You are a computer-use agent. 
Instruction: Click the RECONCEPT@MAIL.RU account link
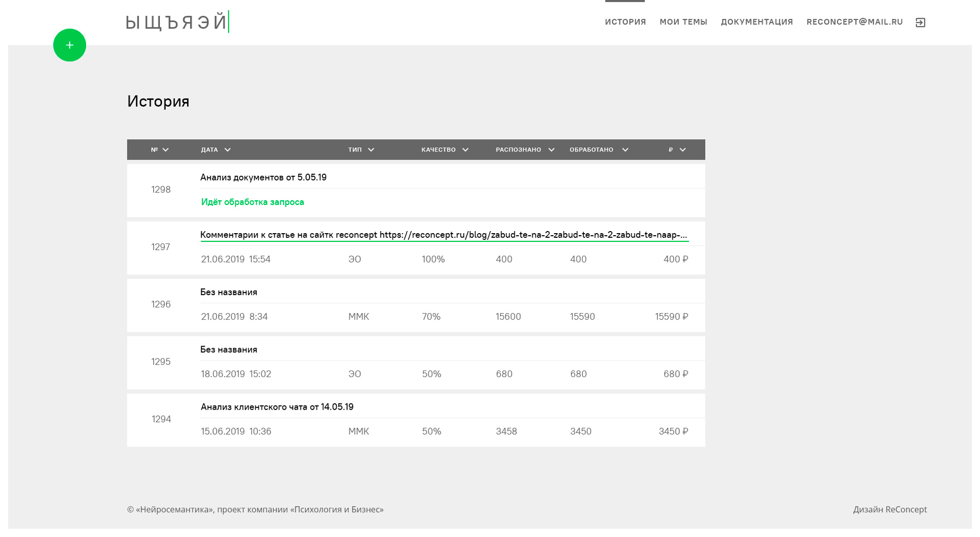tap(854, 22)
